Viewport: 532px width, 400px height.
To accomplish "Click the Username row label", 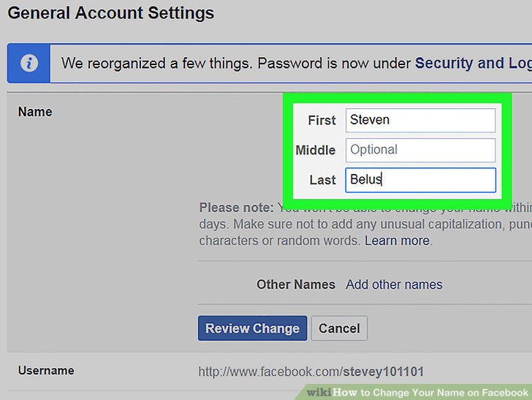I will 46,371.
